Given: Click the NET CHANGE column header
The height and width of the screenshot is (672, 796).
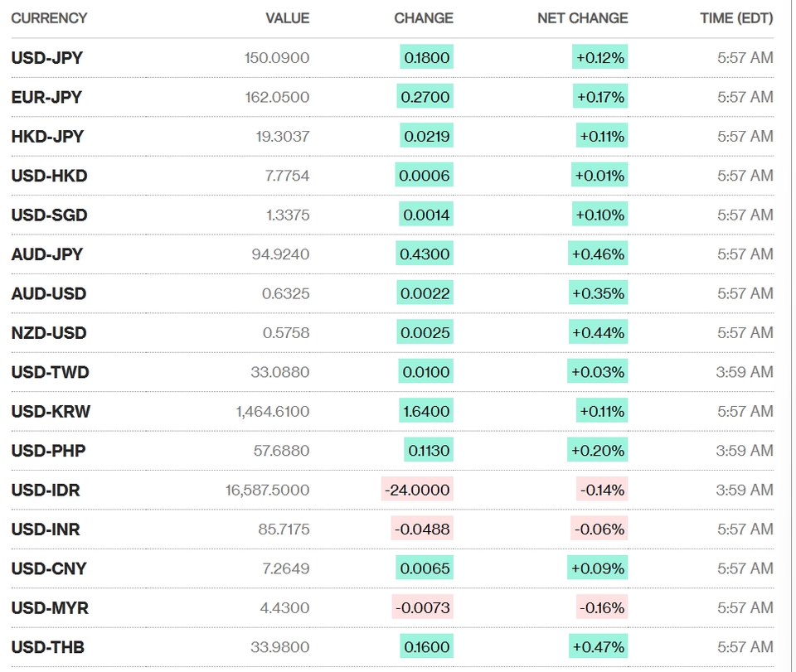Looking at the screenshot, I should (x=583, y=18).
